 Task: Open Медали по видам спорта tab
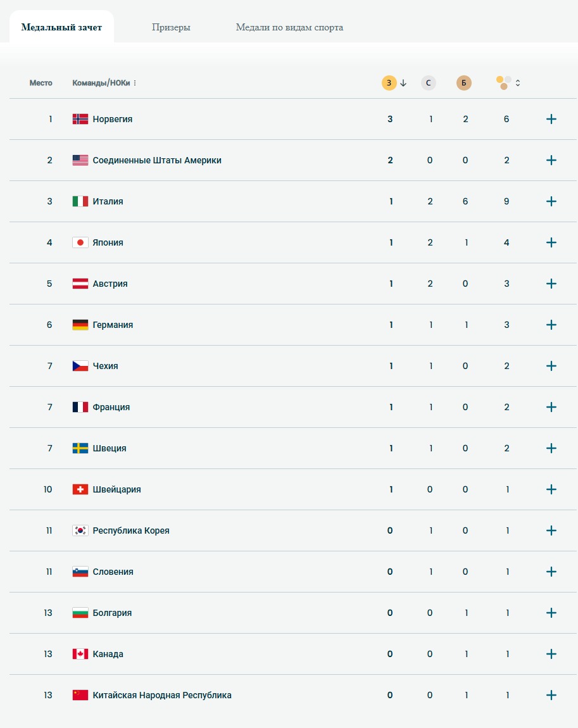point(289,27)
